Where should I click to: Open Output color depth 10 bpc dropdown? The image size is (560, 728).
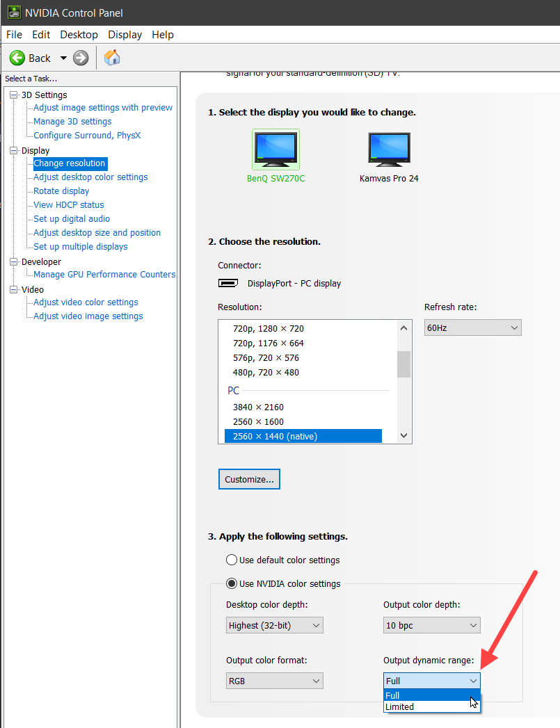(x=432, y=625)
